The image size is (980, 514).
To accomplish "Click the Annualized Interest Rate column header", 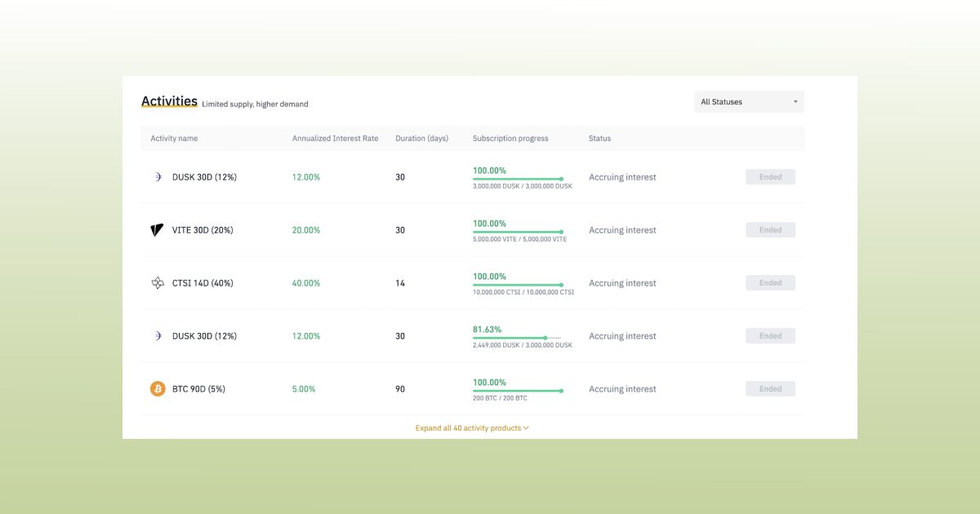I will 335,138.
